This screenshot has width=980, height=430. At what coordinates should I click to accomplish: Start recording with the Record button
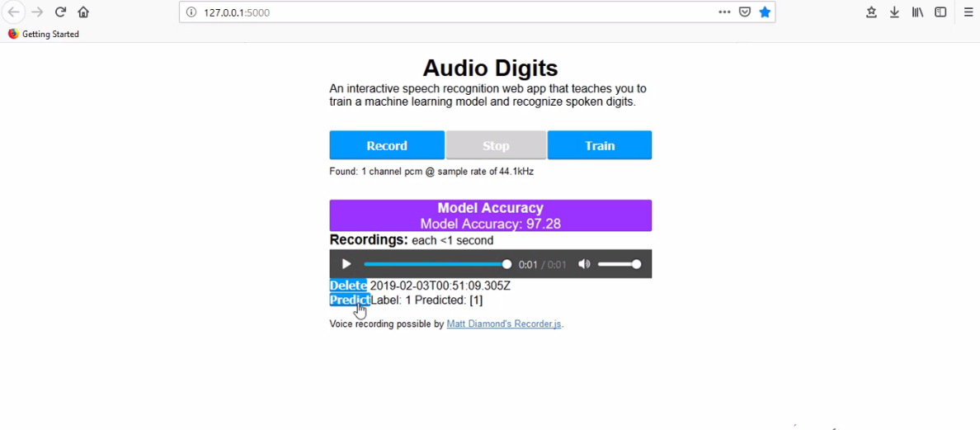pyautogui.click(x=387, y=145)
